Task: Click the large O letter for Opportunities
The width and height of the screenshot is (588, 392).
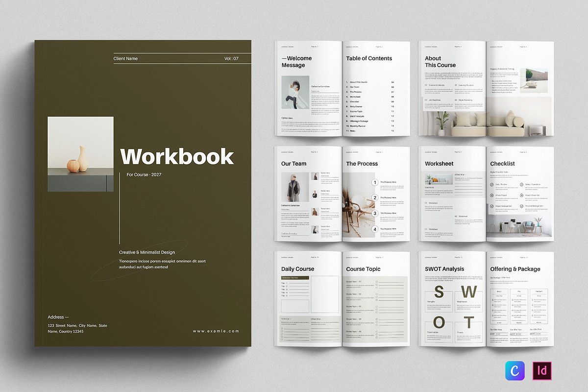Action: click(439, 322)
